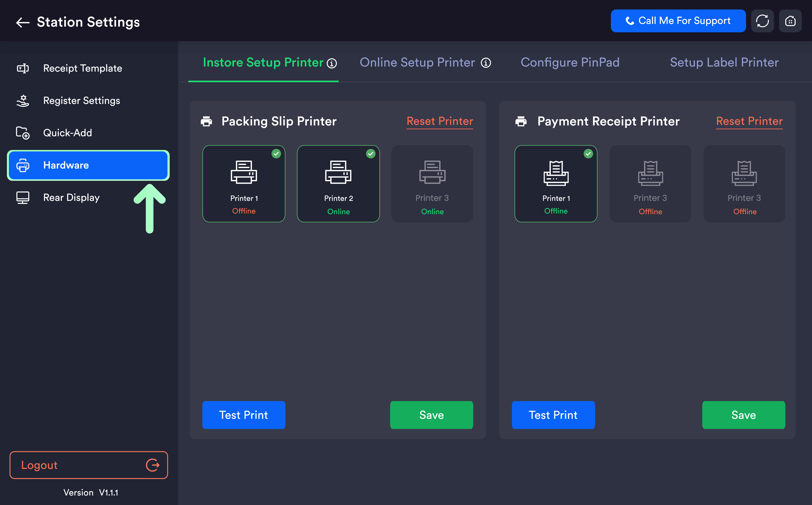Deselect Packing Slip Printer 1 checkmark
The height and width of the screenshot is (505, 812).
(x=276, y=154)
